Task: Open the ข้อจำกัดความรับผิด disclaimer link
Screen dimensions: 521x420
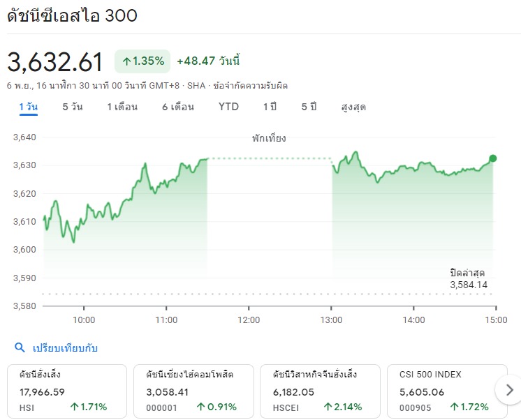Action: coord(251,86)
